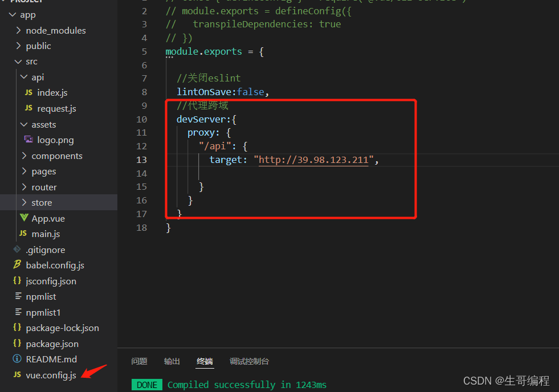Switch to the 问题 panel tab
559x392 pixels.
(139, 361)
